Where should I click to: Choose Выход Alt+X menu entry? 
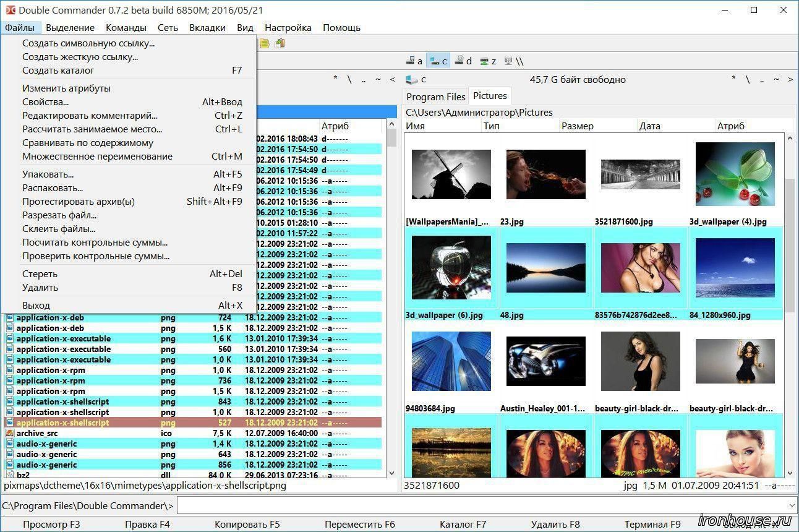129,306
